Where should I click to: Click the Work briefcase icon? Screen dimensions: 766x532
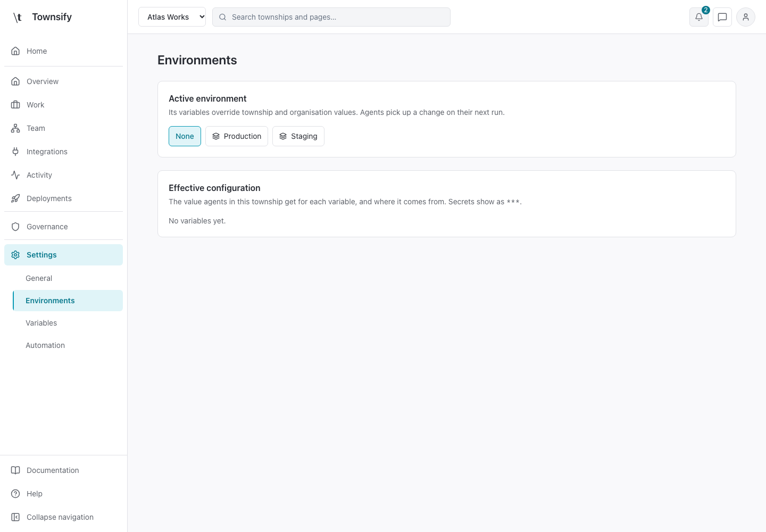(15, 105)
